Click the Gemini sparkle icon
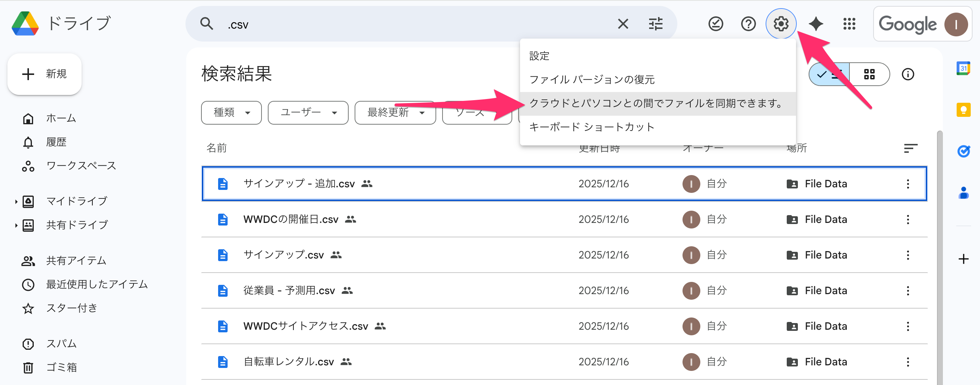Screen dimensions: 980x385 816,24
